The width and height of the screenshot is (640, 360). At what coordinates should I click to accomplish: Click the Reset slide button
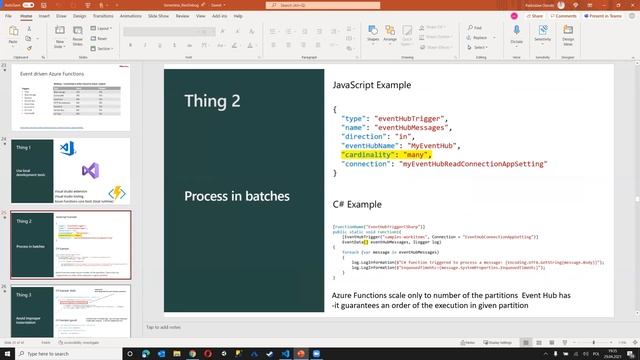pyautogui.click(x=99, y=38)
